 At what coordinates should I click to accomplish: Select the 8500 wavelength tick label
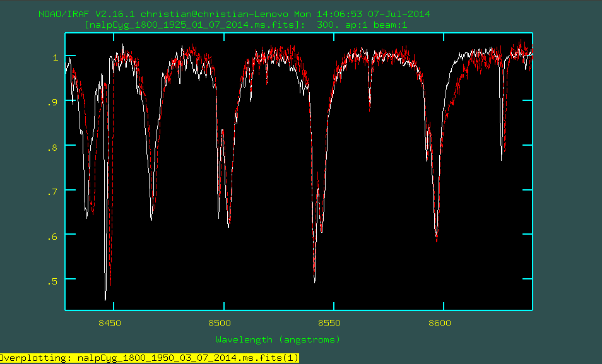click(220, 324)
